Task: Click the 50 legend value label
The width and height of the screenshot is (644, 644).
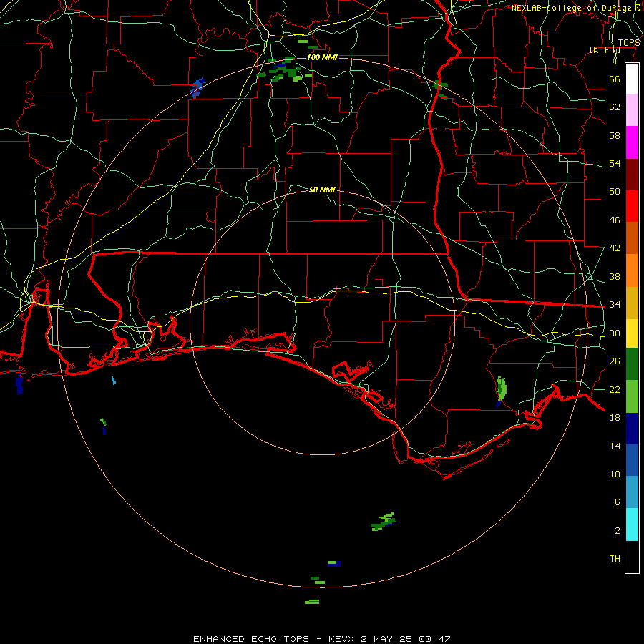Action: click(x=615, y=191)
